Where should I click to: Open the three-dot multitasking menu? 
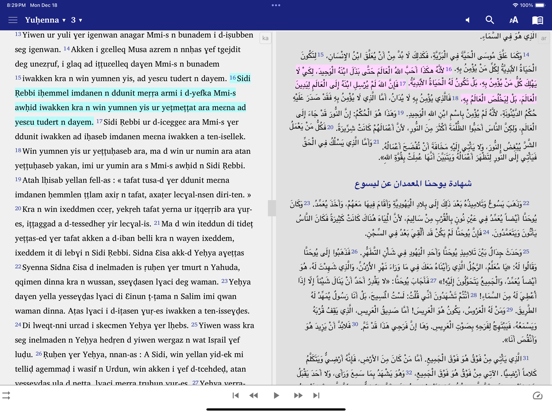276,5
